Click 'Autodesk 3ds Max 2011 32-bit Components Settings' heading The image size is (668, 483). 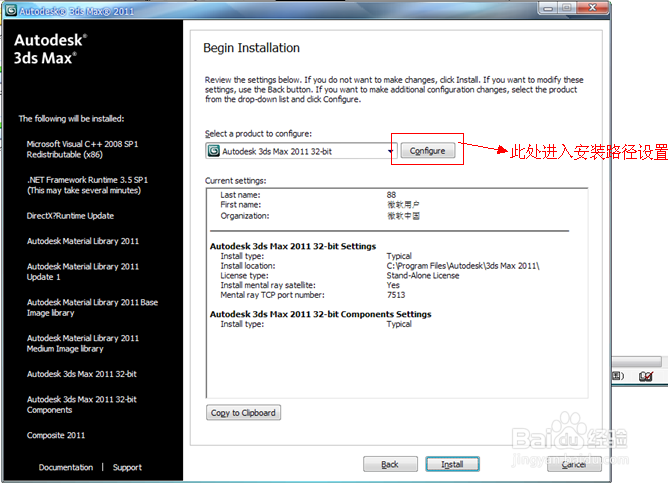coord(320,314)
